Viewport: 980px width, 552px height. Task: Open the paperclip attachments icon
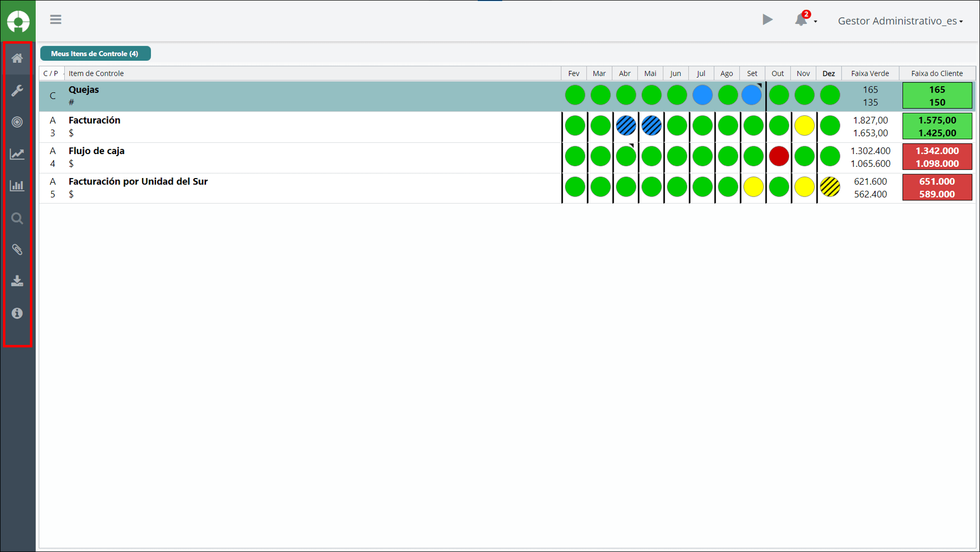click(17, 250)
